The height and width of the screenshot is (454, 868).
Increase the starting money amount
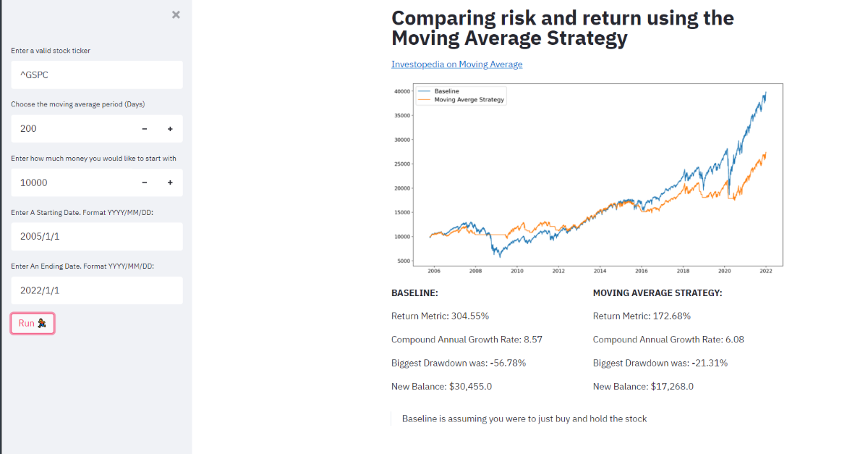coord(170,182)
